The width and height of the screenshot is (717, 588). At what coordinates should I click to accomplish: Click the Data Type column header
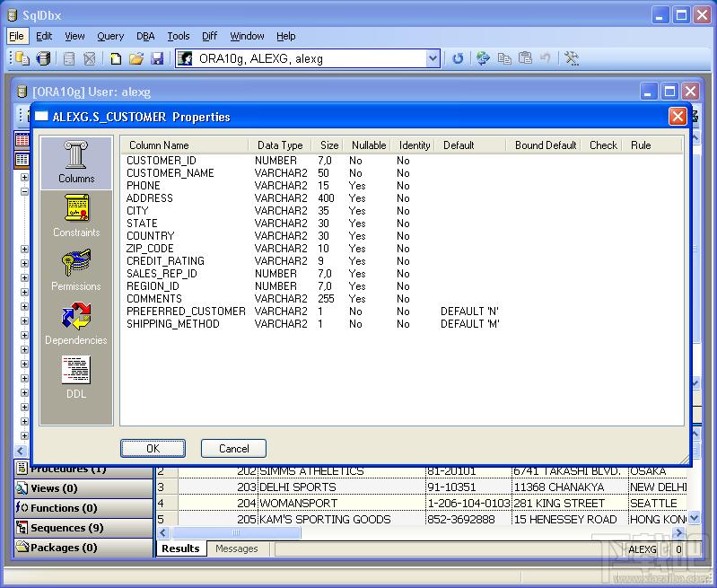click(280, 145)
